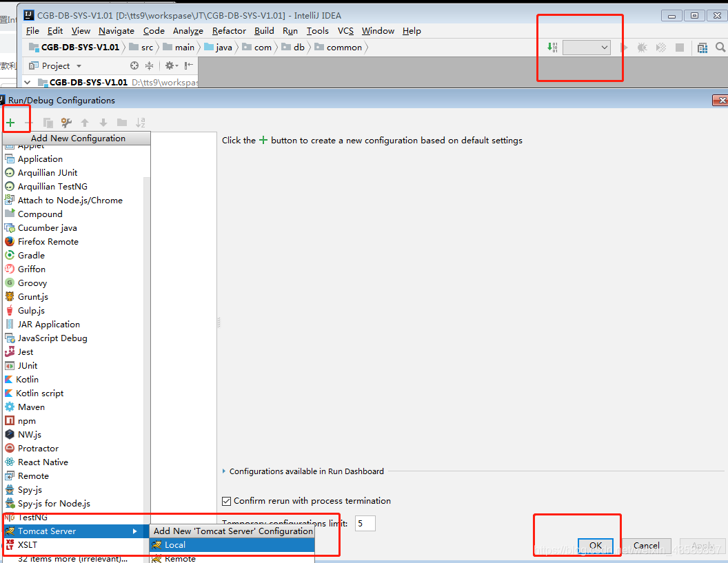Open the VCS menu
728x563 pixels.
[345, 30]
